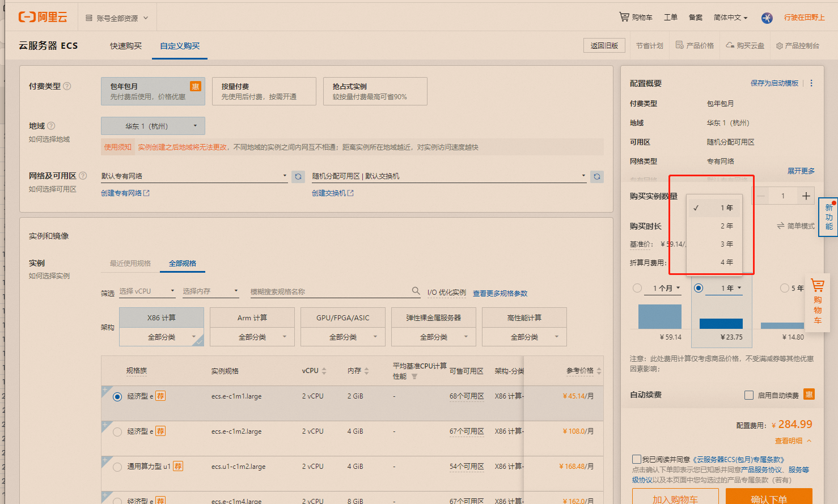The width and height of the screenshot is (838, 504).
Task: Switch to the 最近使用规格 tab
Action: click(x=130, y=263)
